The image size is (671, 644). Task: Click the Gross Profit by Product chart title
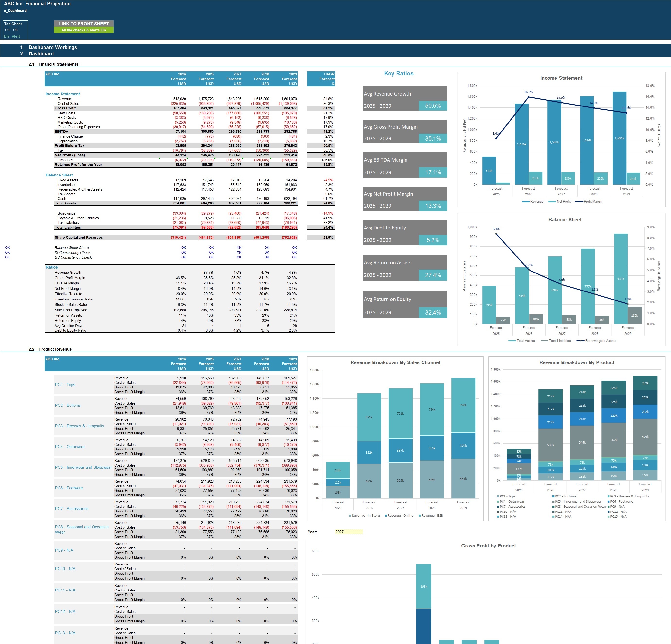[x=488, y=546]
